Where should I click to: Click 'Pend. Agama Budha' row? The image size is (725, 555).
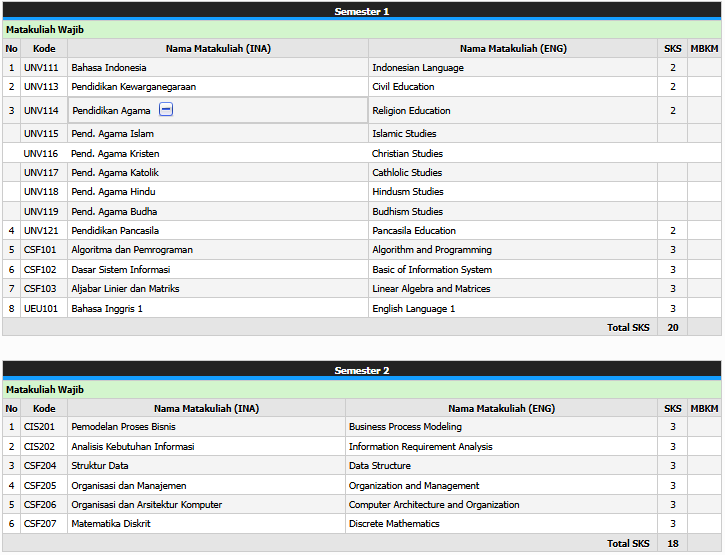(x=362, y=211)
